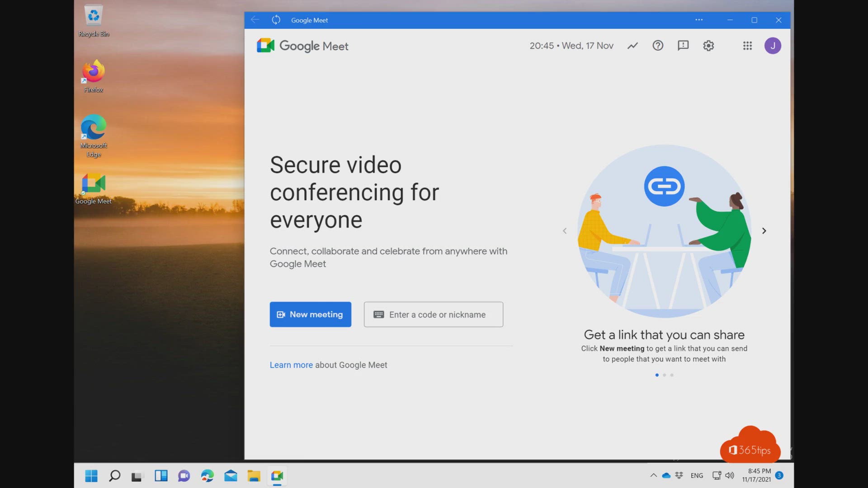The image size is (868, 488).
Task: Click the OneDrive cloud tray icon
Action: point(666,475)
